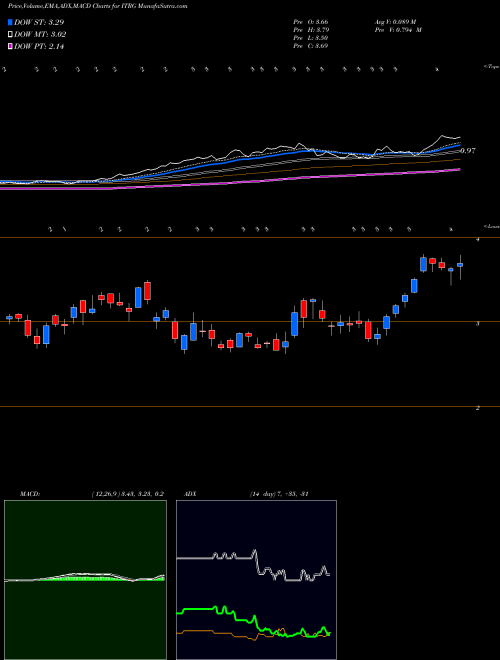Click the 0.97 label beside EMA lines

pyautogui.click(x=468, y=150)
